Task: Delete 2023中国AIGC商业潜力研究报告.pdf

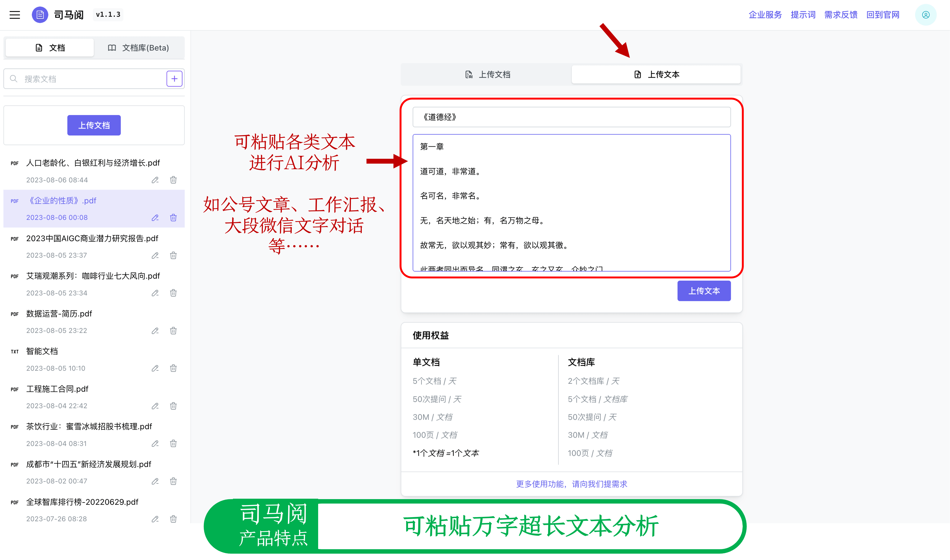Action: coord(173,255)
